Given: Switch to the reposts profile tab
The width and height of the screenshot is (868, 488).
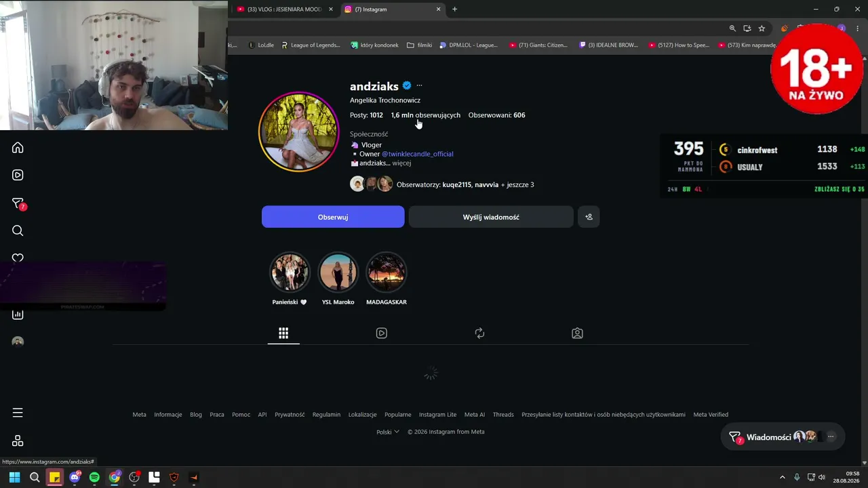Looking at the screenshot, I should 479,333.
